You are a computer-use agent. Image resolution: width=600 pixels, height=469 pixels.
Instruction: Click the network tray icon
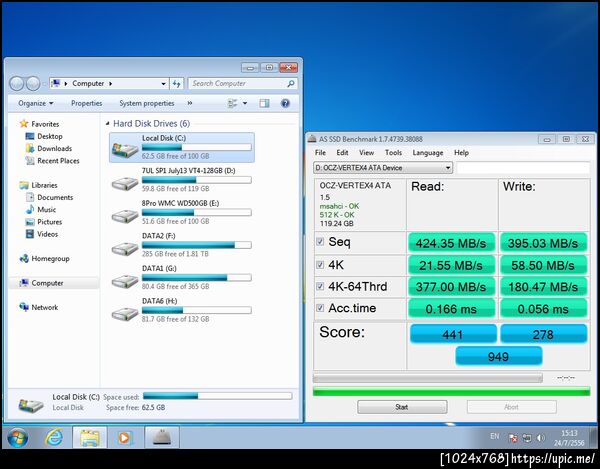(527, 438)
